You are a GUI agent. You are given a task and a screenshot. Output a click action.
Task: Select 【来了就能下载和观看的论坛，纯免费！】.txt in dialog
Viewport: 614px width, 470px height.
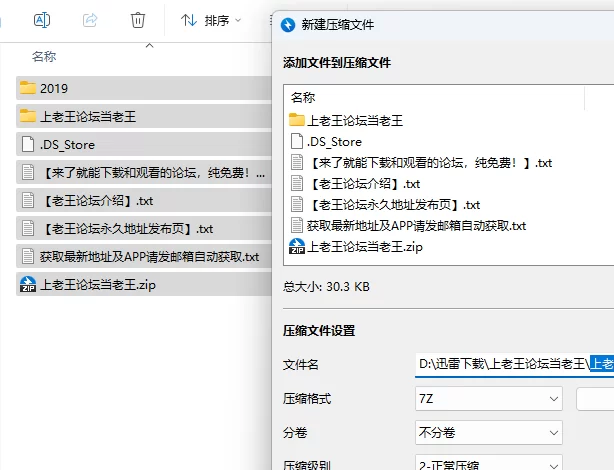click(x=421, y=163)
